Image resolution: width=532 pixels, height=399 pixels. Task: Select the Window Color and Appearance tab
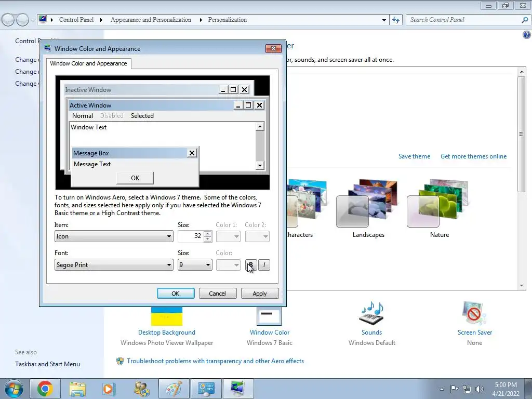tap(88, 63)
